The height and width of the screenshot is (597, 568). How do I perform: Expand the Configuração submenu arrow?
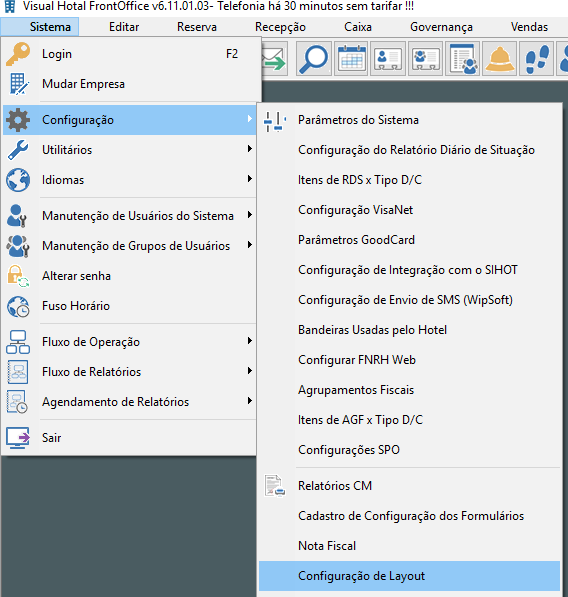(x=249, y=118)
